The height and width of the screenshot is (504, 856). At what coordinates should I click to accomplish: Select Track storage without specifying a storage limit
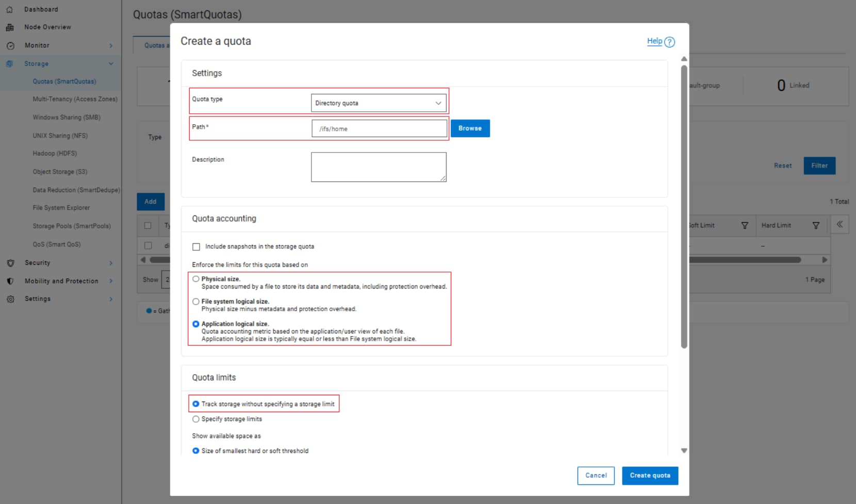[x=196, y=404]
